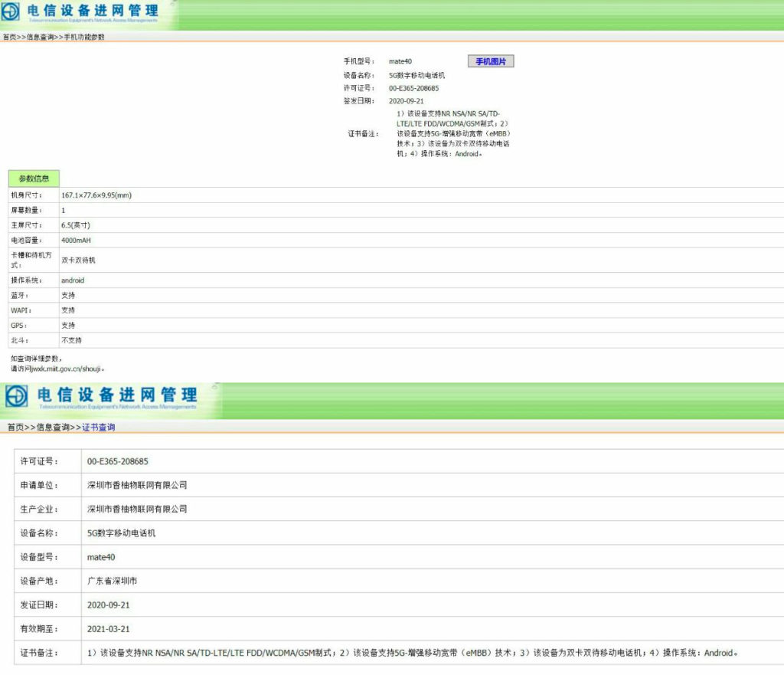
Task: Visit the jwxk.miit.gov.cn/shouji address text
Action: pyautogui.click(x=66, y=369)
